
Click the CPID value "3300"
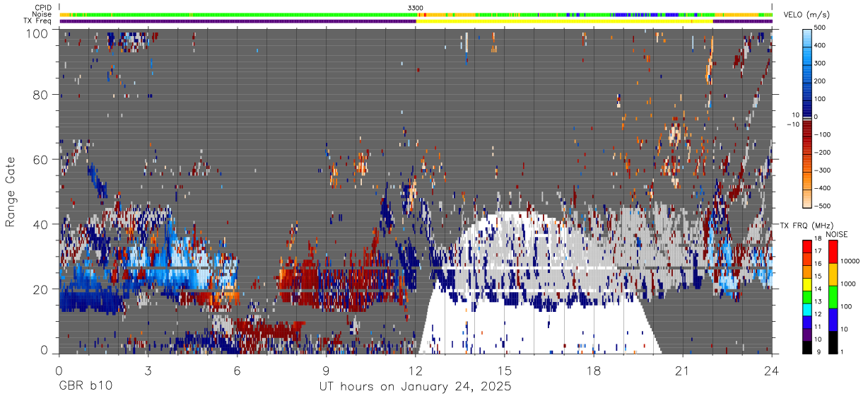click(416, 7)
